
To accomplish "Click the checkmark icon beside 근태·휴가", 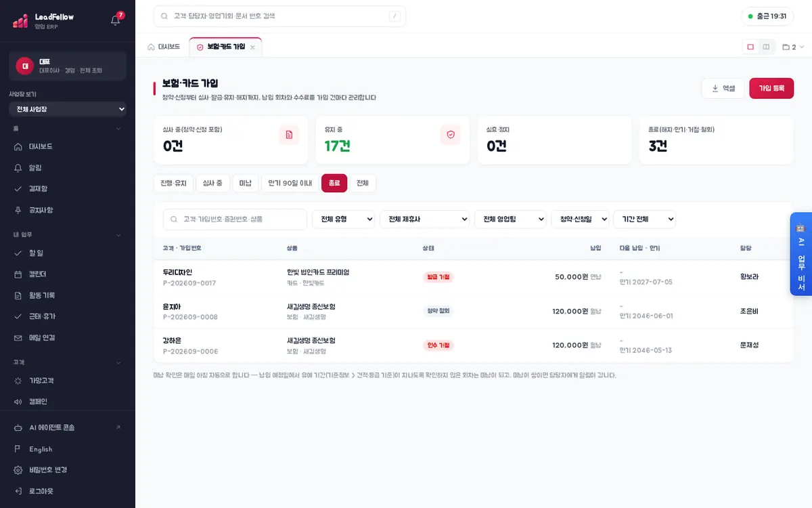I will [x=18, y=316].
